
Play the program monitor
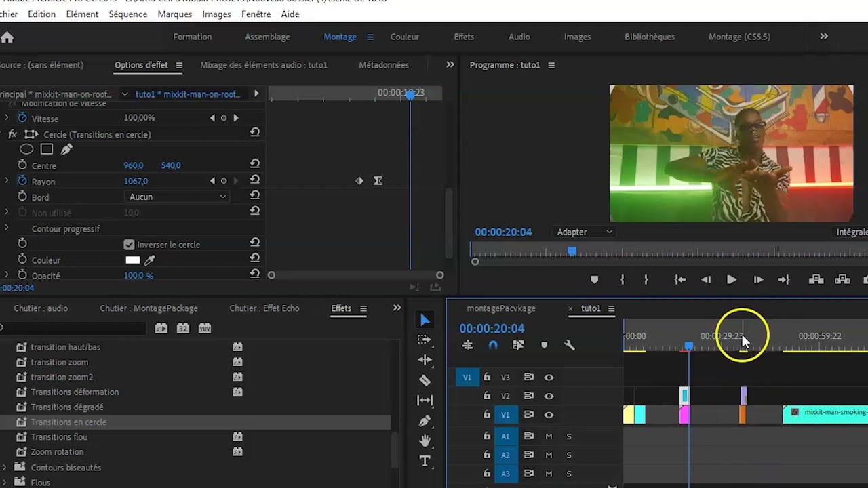[732, 279]
